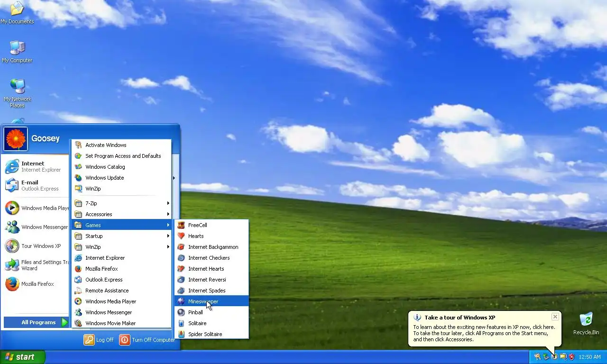
Task: Click the Log Off button
Action: coord(99,340)
